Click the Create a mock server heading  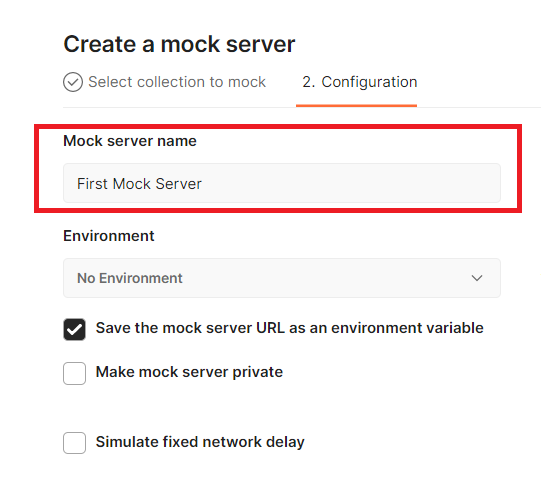[179, 44]
